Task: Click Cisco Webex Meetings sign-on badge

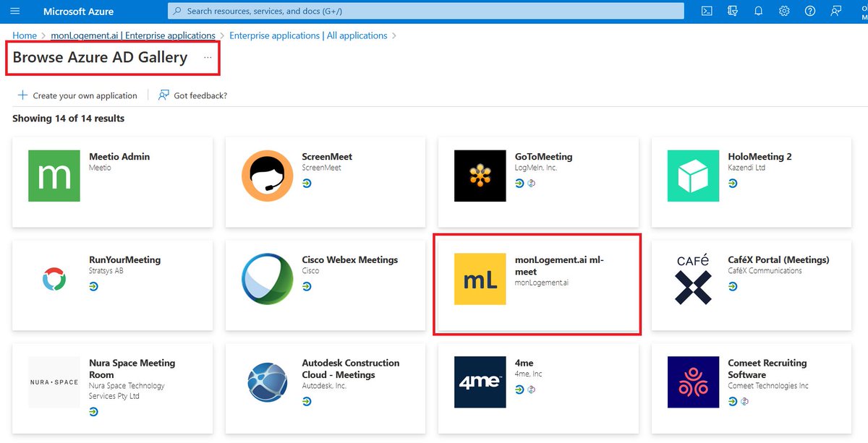Action: coord(306,287)
